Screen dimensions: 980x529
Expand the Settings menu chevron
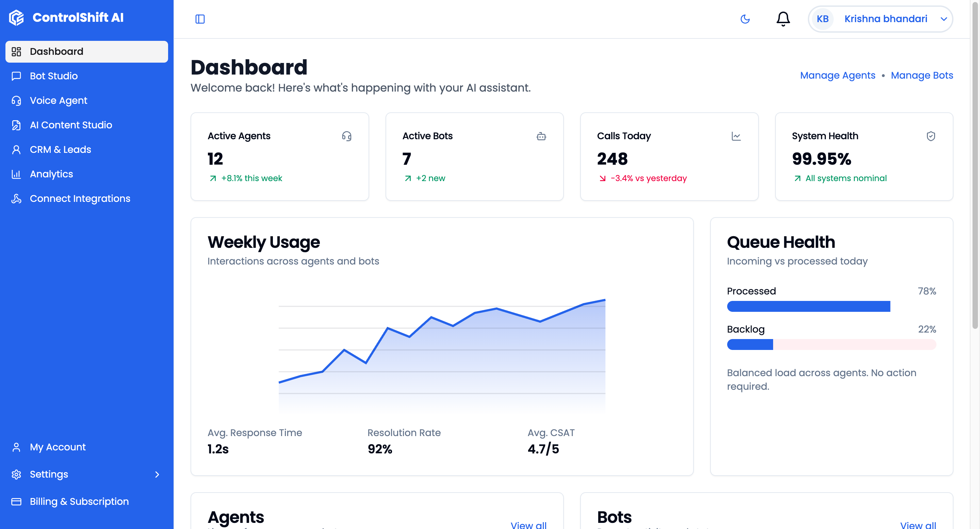[x=157, y=474]
